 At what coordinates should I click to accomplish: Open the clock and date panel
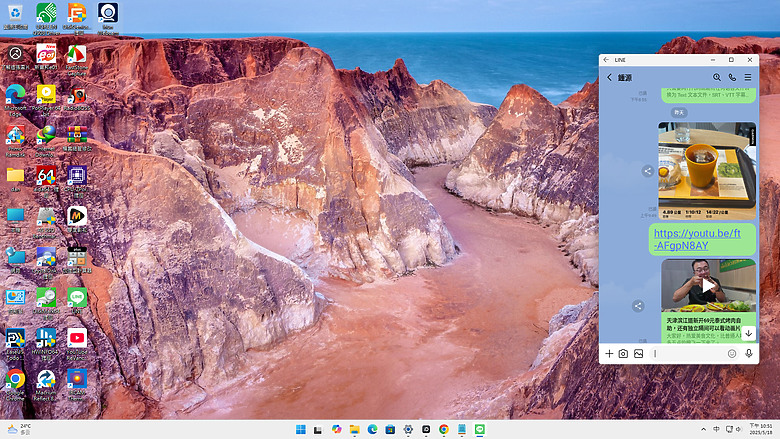coord(761,429)
